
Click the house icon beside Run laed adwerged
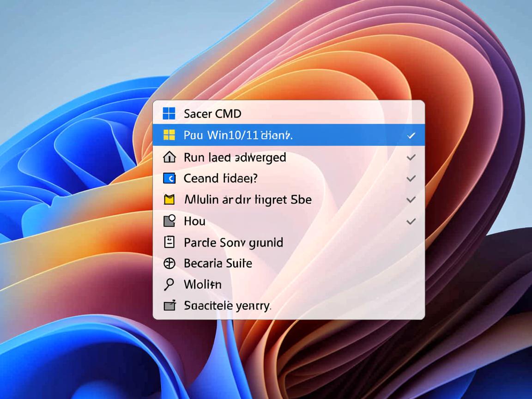tap(169, 157)
